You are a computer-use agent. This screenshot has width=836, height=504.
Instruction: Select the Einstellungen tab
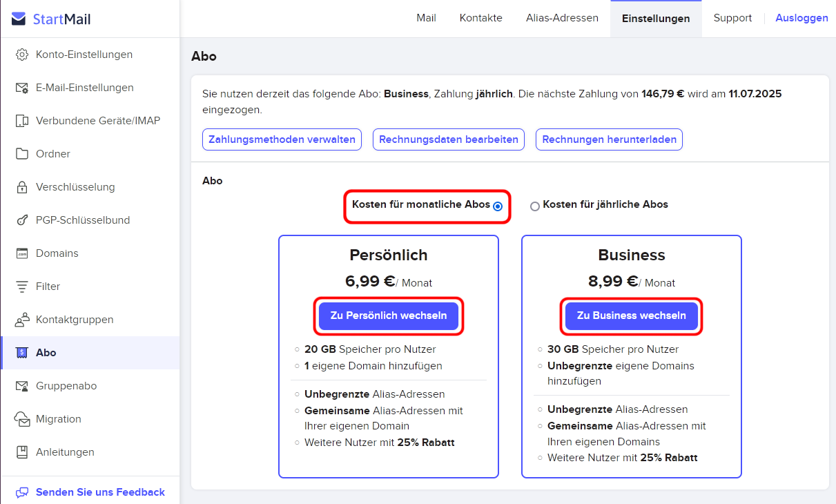pyautogui.click(x=656, y=18)
